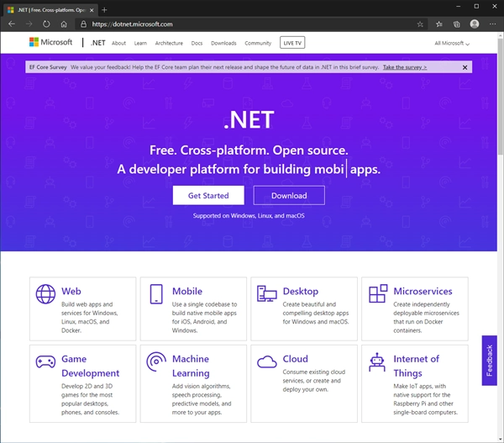Click the 'Free. Cross-platform. Open source.' tagline
504x443 pixels.
249,150
